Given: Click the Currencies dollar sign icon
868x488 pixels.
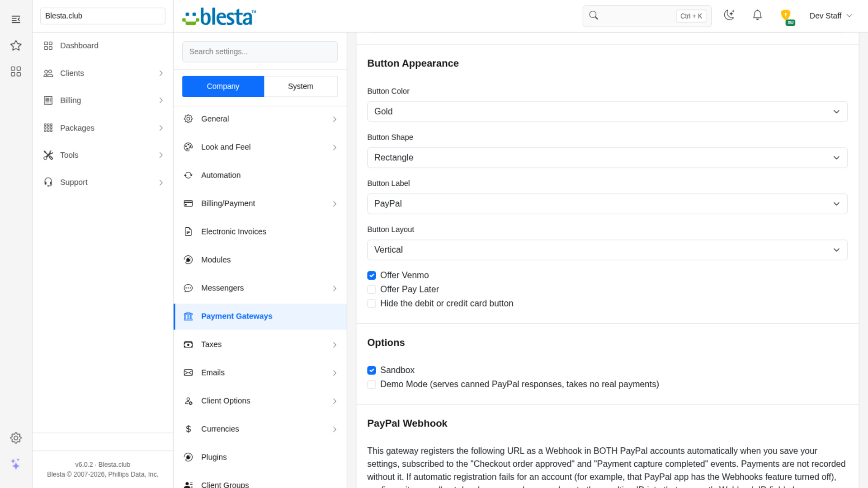Looking at the screenshot, I should point(189,429).
